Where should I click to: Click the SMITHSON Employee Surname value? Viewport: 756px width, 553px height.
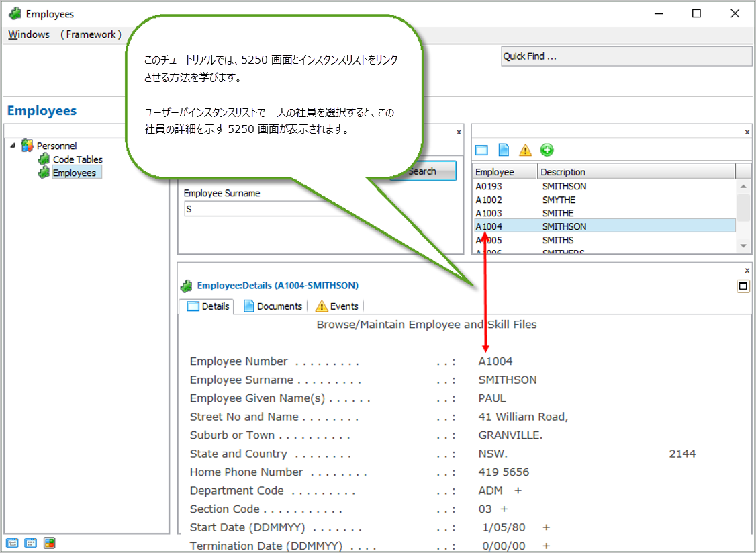(507, 380)
